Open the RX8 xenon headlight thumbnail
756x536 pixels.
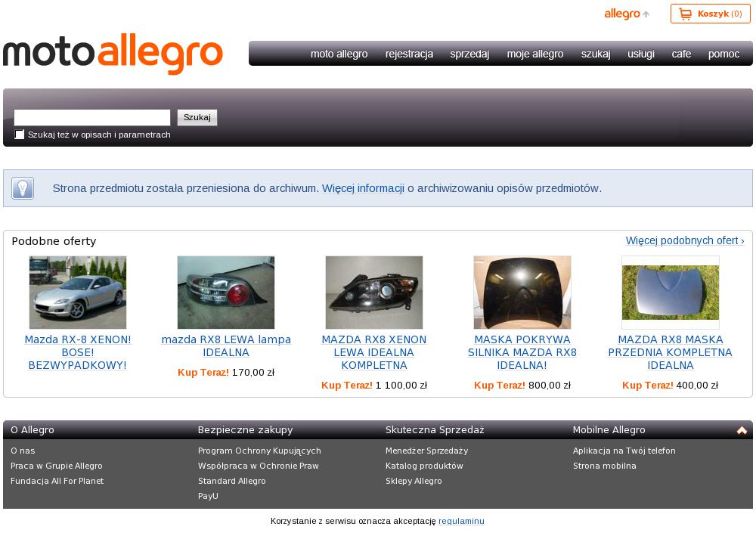tap(374, 293)
